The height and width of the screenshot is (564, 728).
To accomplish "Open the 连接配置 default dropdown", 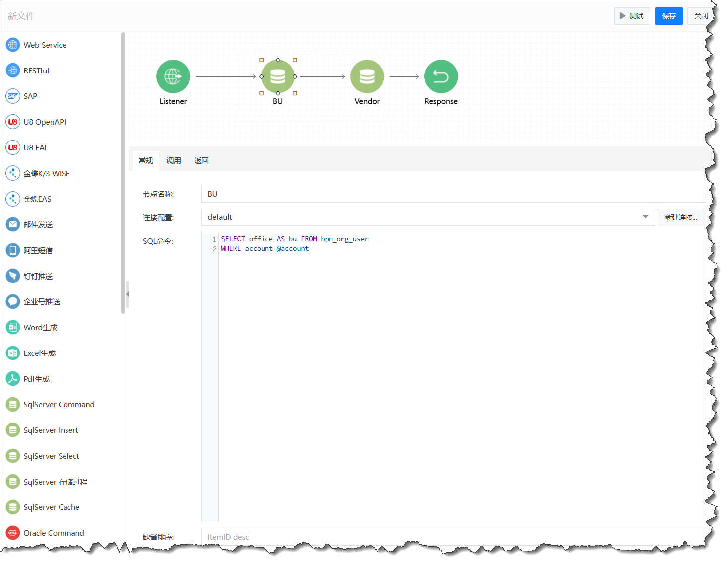I will point(428,217).
